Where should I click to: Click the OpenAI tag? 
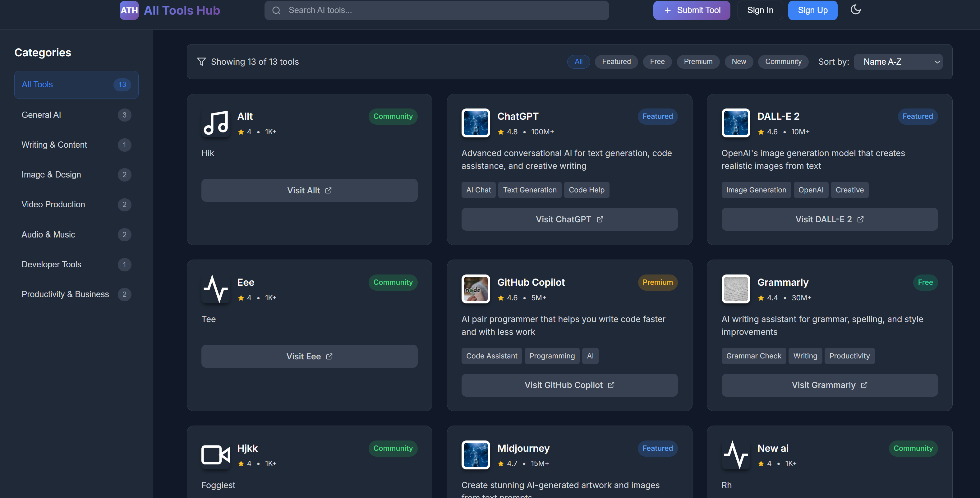click(x=811, y=190)
